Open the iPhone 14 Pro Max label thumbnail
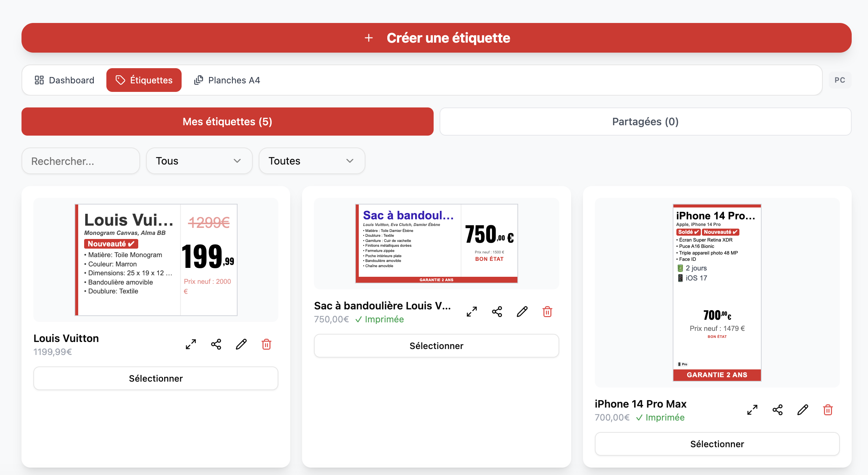Image resolution: width=868 pixels, height=475 pixels. point(717,293)
